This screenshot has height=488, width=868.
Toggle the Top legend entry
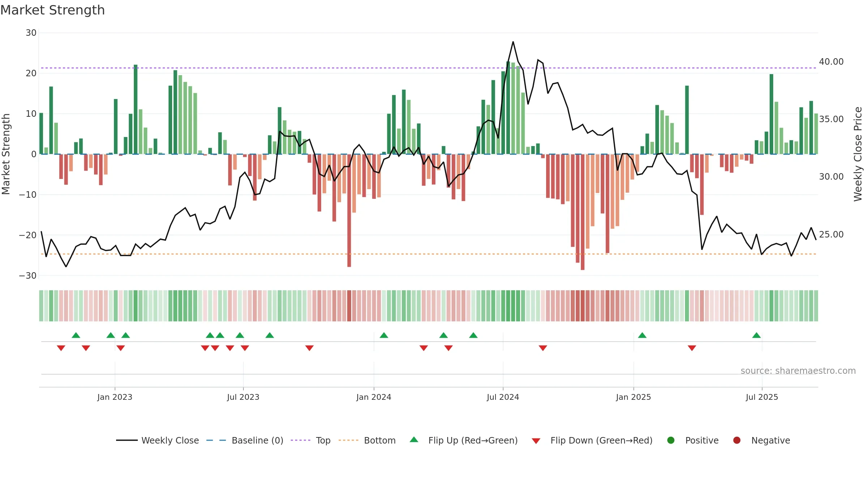(x=311, y=440)
